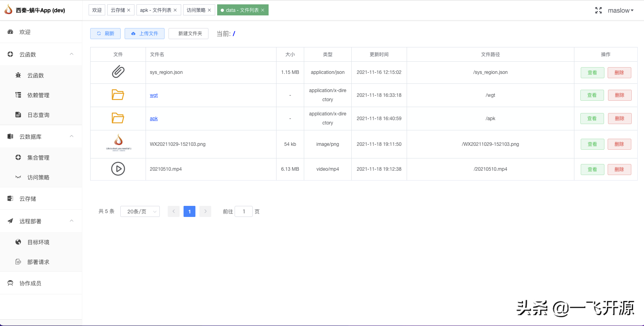Open 依赖管理 in sidebar
This screenshot has height=326, width=644.
(x=41, y=95)
